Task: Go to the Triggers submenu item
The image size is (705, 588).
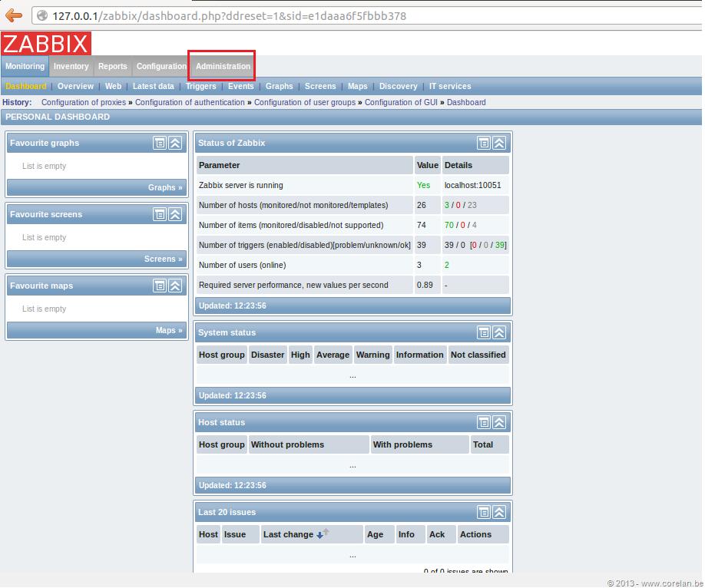Action: coord(201,86)
